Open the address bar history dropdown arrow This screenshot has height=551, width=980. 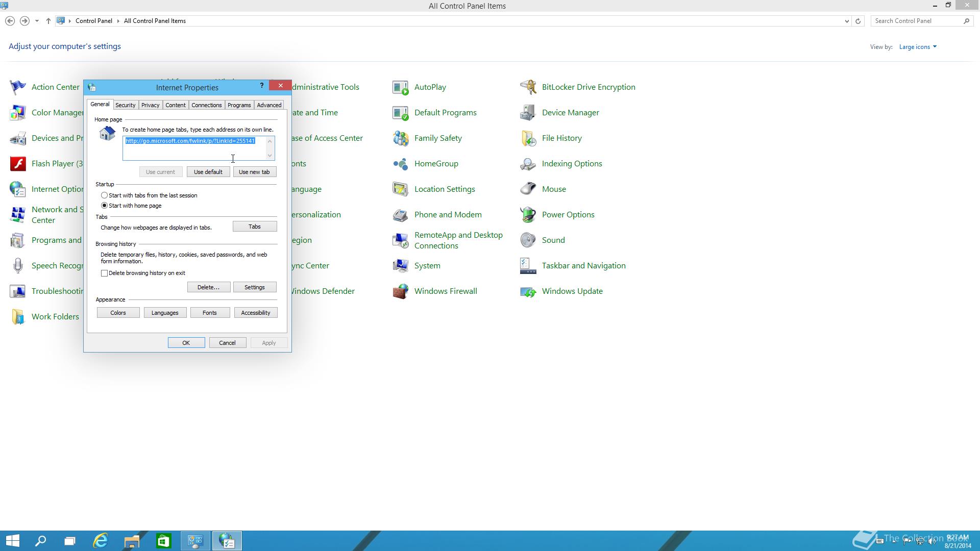click(x=847, y=21)
